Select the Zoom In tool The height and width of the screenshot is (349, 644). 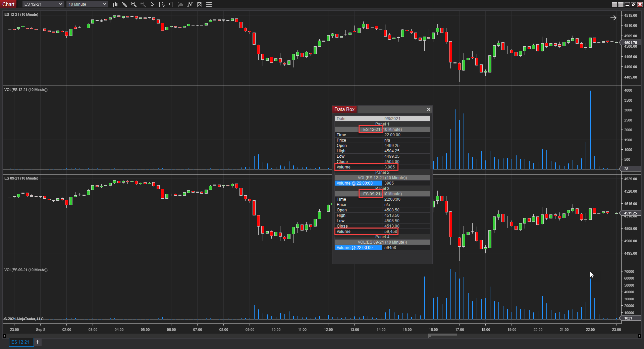[x=134, y=4]
